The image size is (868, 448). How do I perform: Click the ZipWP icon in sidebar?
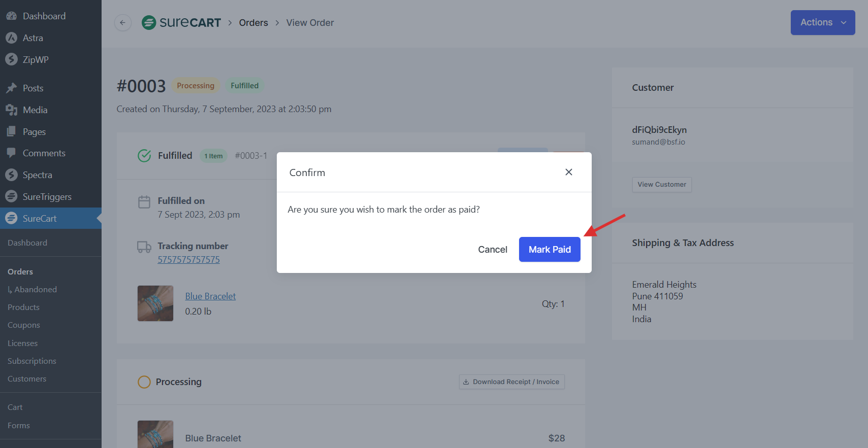coord(11,59)
